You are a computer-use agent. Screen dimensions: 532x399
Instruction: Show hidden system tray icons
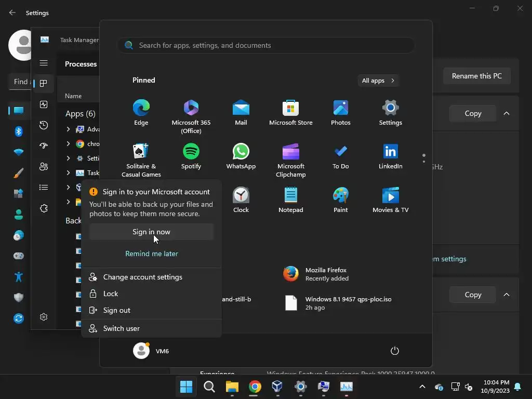(x=422, y=387)
